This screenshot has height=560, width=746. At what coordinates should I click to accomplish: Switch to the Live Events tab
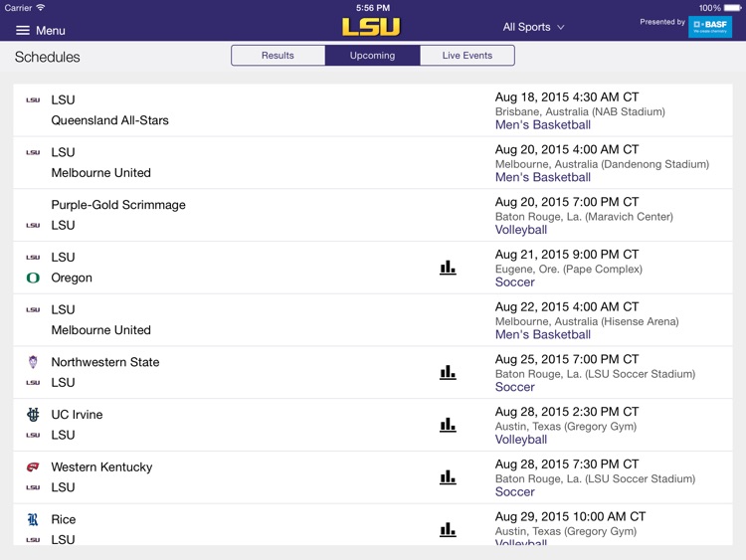point(467,55)
